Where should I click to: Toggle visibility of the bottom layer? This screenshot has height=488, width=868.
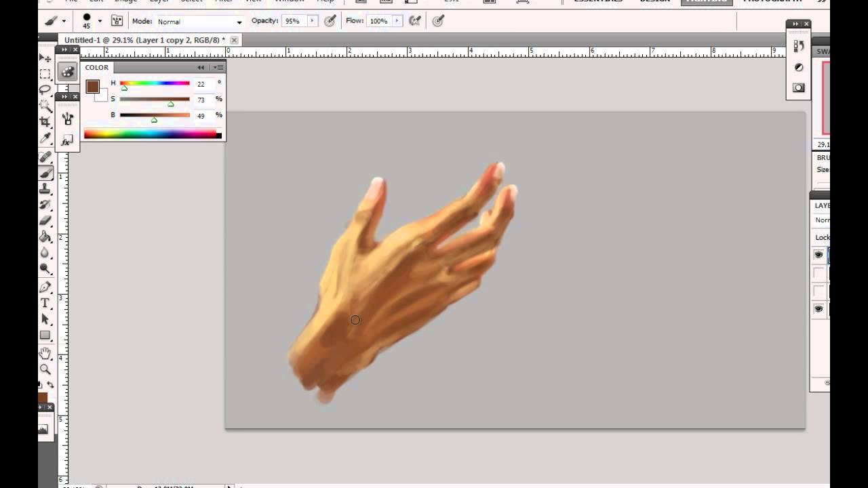click(818, 309)
